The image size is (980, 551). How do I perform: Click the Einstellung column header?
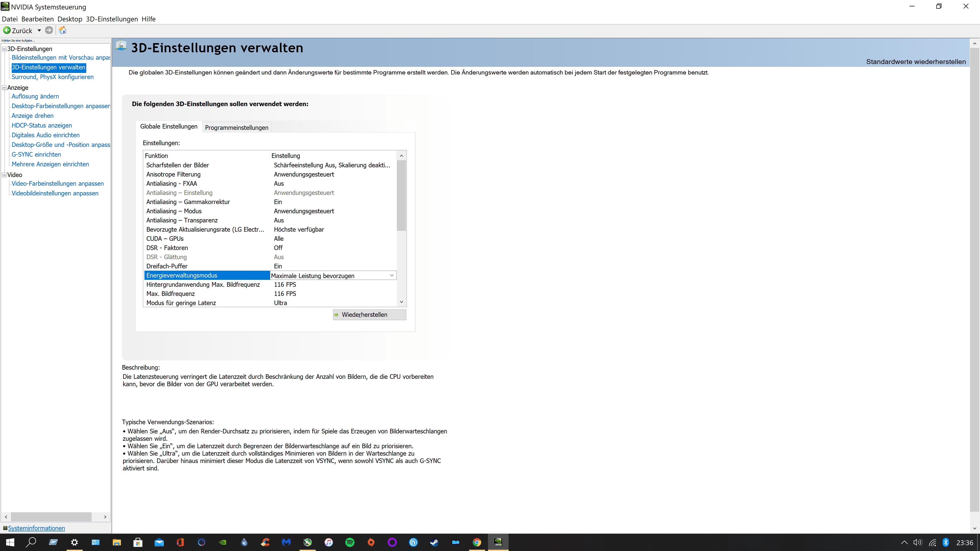coord(333,156)
